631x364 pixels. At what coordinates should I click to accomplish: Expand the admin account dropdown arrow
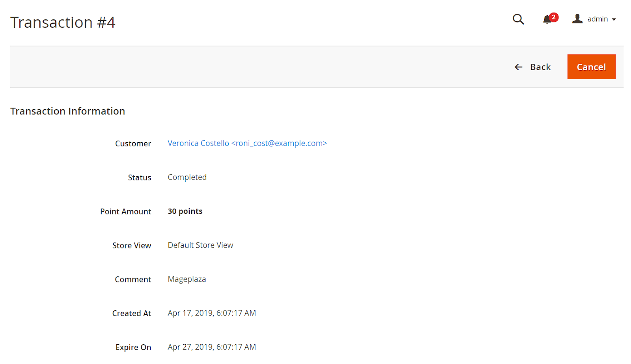pyautogui.click(x=614, y=20)
